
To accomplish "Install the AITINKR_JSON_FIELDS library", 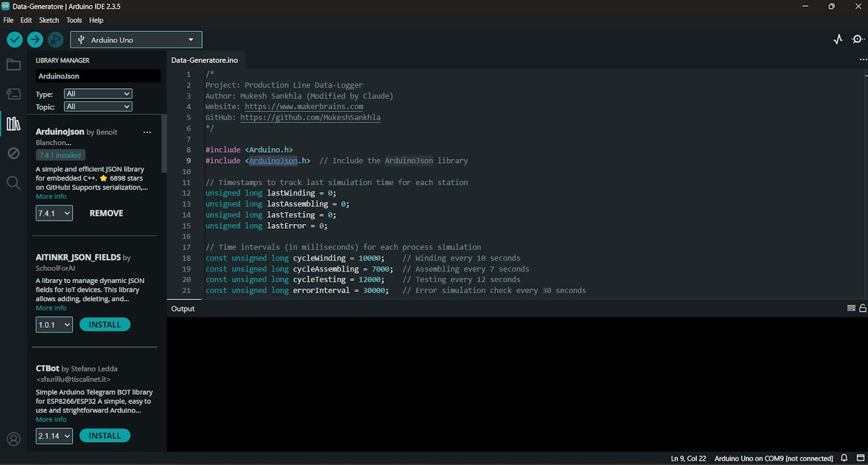I will (104, 324).
